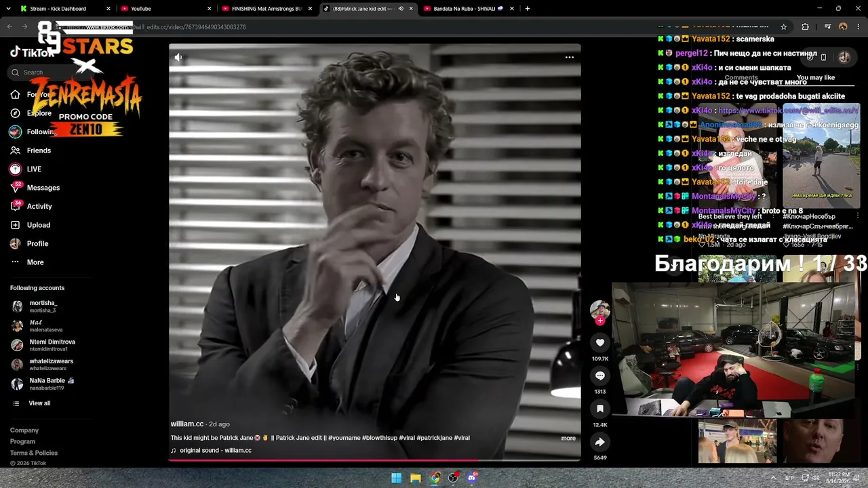Open NaNa Barbie in Following accounts

(x=52, y=384)
